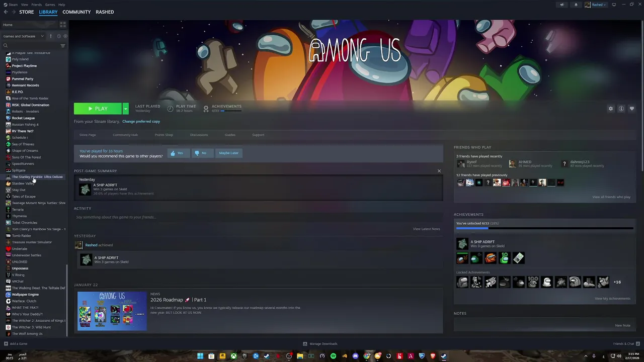Open the View menu
Screen dimensions: 644x362
24,5
